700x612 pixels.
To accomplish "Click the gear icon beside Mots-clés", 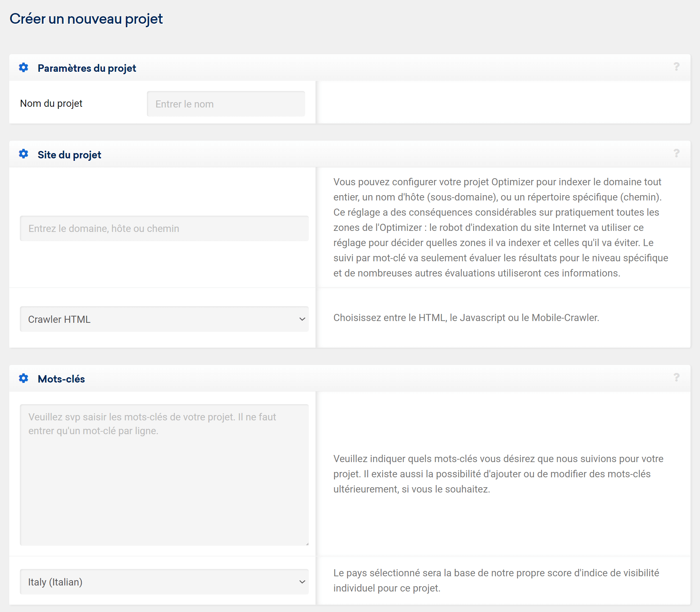I will click(x=24, y=378).
